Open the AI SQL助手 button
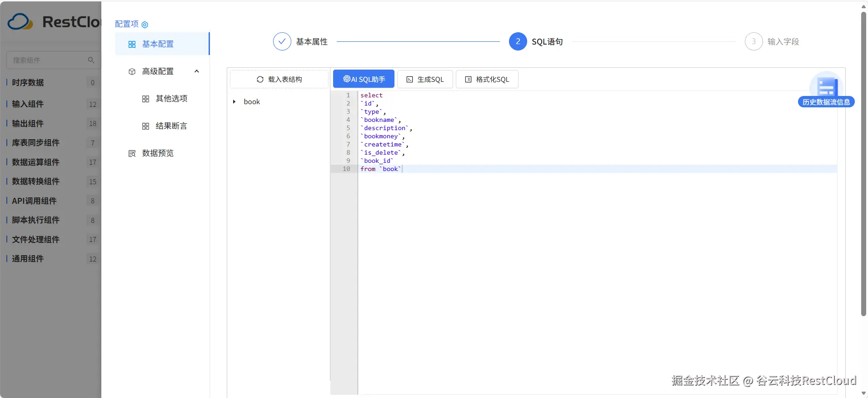 364,79
